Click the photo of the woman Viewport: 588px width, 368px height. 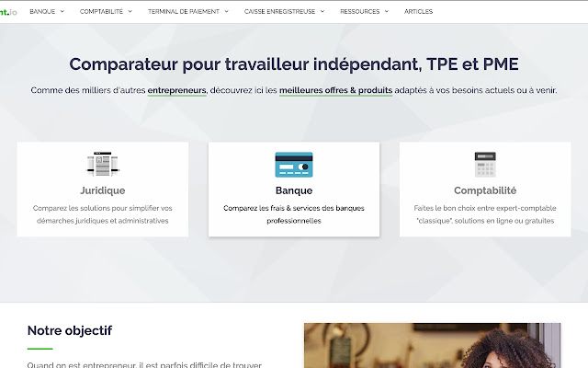click(x=433, y=346)
